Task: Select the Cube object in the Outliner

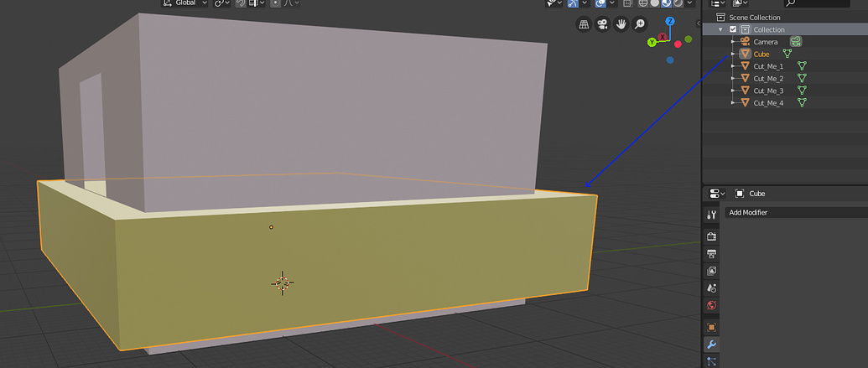Action: pos(761,54)
